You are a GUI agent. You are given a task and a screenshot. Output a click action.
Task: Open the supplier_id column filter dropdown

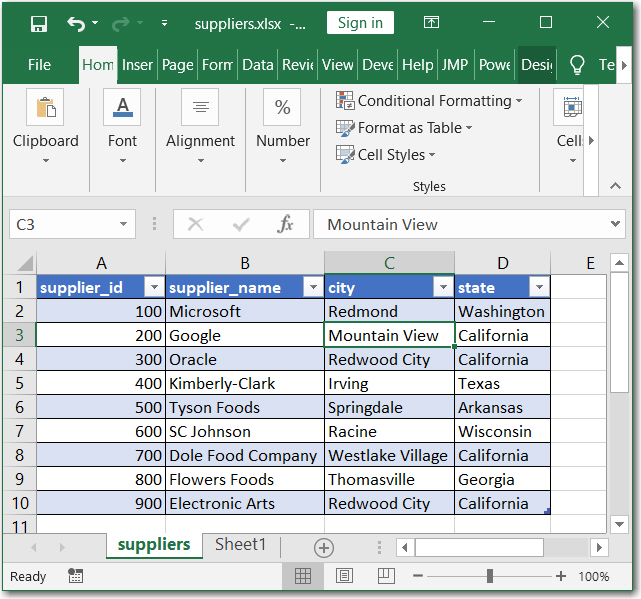[x=153, y=288]
